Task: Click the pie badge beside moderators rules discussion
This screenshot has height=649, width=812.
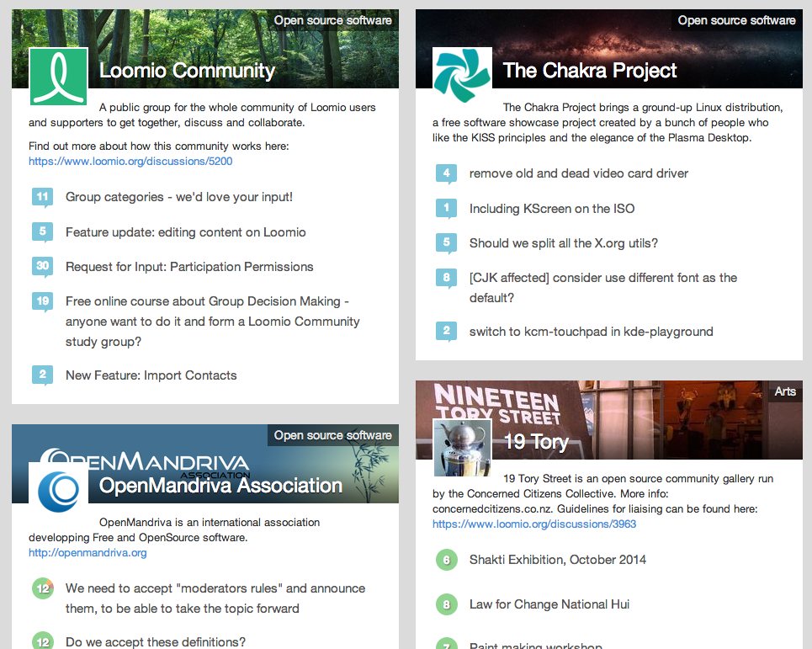Action: [x=42, y=588]
